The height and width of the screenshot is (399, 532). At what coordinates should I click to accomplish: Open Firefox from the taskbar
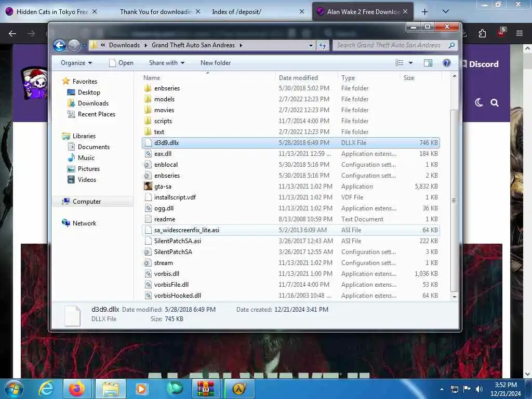pyautogui.click(x=77, y=389)
